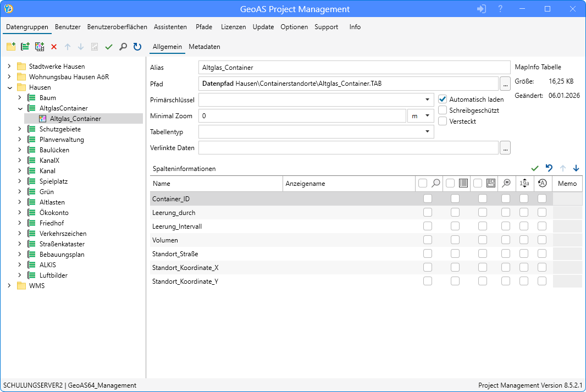Expand the Stadtwerke Hausen folder
Screen dimensions: 586x392
(x=9, y=67)
